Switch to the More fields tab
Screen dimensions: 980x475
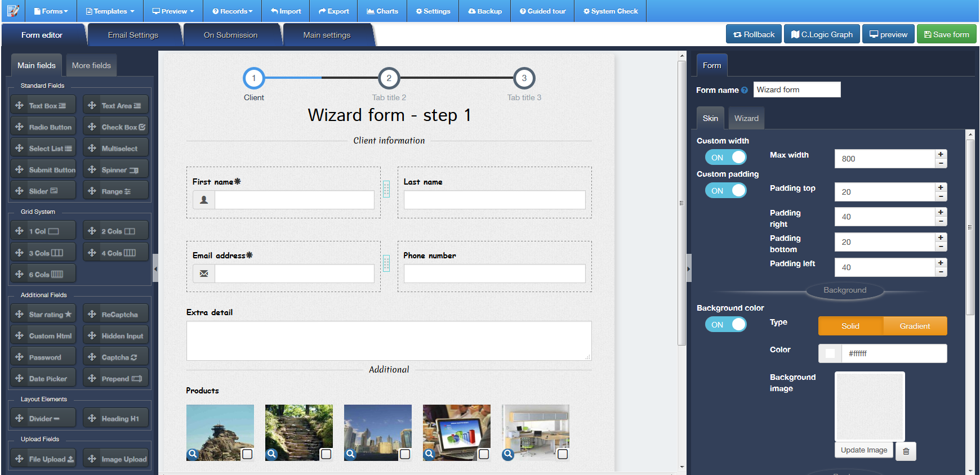pyautogui.click(x=91, y=65)
